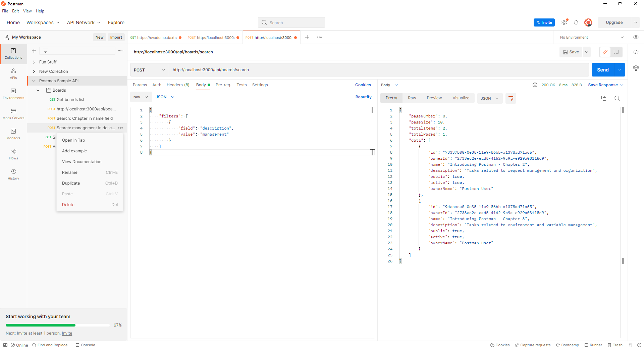Image resolution: width=644 pixels, height=349 pixels.
Task: Expand the New Collection item
Action: click(x=34, y=71)
